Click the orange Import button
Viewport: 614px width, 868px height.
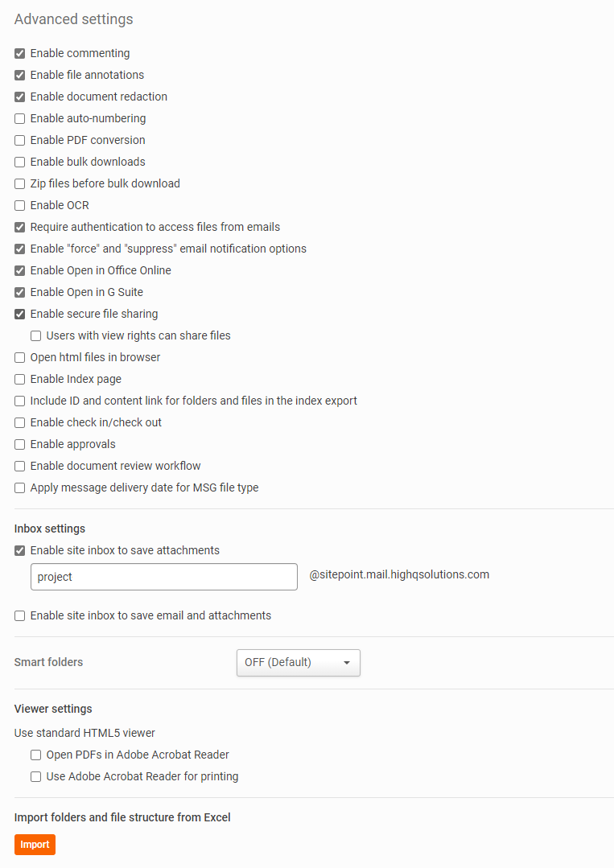(35, 845)
